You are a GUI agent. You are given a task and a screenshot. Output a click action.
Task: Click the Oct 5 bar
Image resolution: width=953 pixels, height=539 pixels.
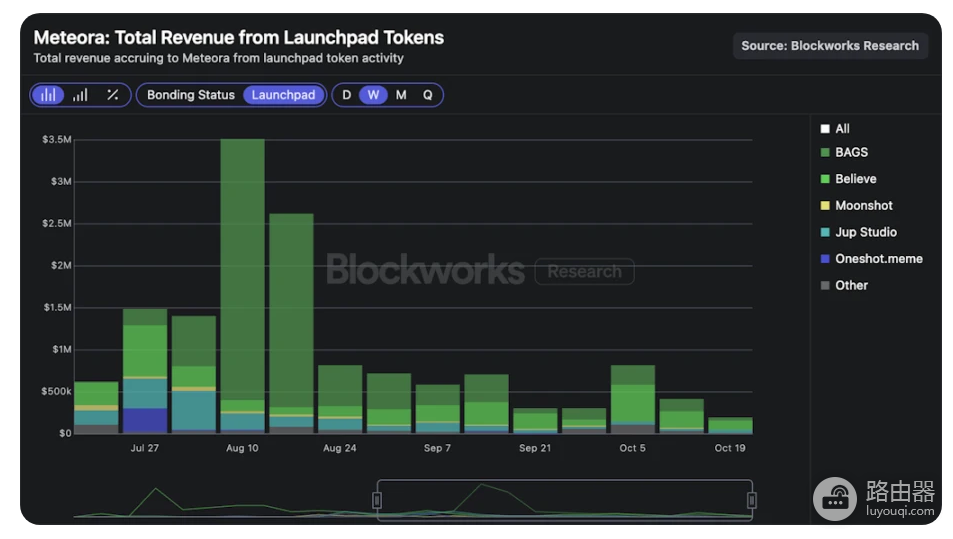[x=633, y=399]
